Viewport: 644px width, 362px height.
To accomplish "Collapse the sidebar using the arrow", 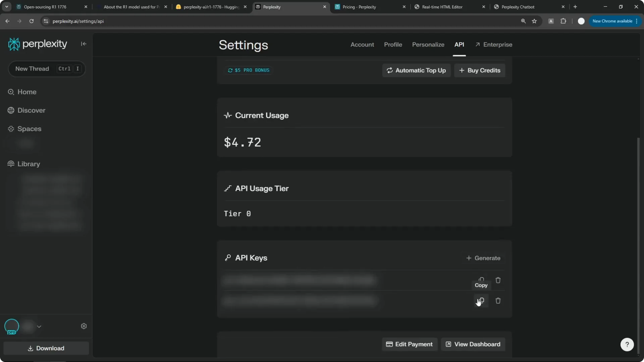I will pos(84,44).
